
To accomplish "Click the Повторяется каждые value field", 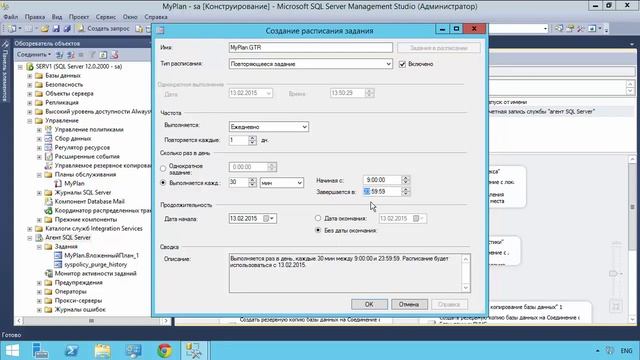I will click(239, 140).
